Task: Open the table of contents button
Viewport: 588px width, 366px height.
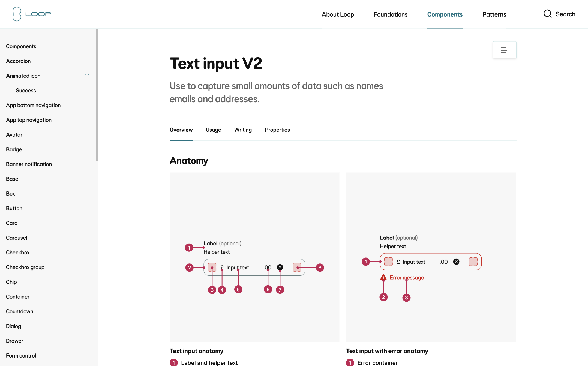Action: point(504,50)
